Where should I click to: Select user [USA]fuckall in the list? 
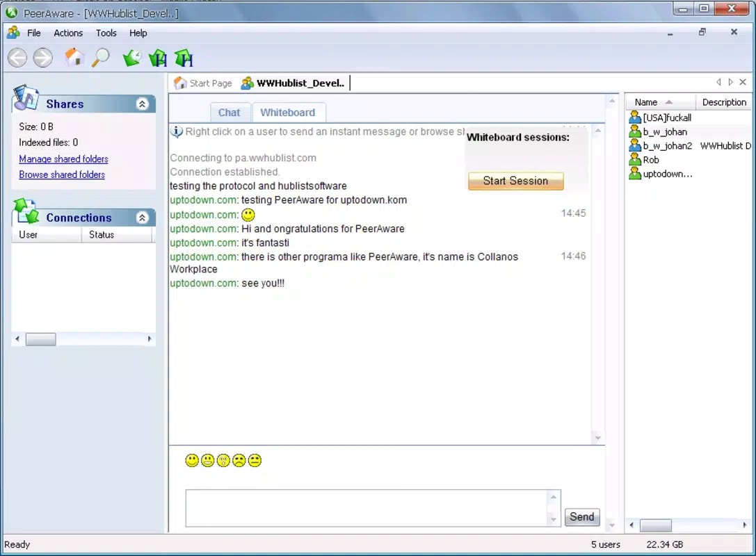pyautogui.click(x=667, y=117)
